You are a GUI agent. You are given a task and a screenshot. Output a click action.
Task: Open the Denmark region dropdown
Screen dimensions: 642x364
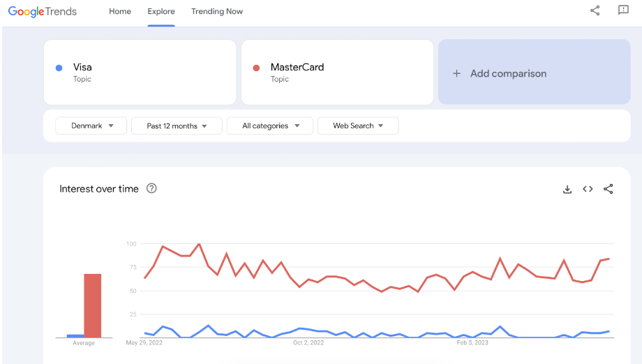tap(91, 126)
